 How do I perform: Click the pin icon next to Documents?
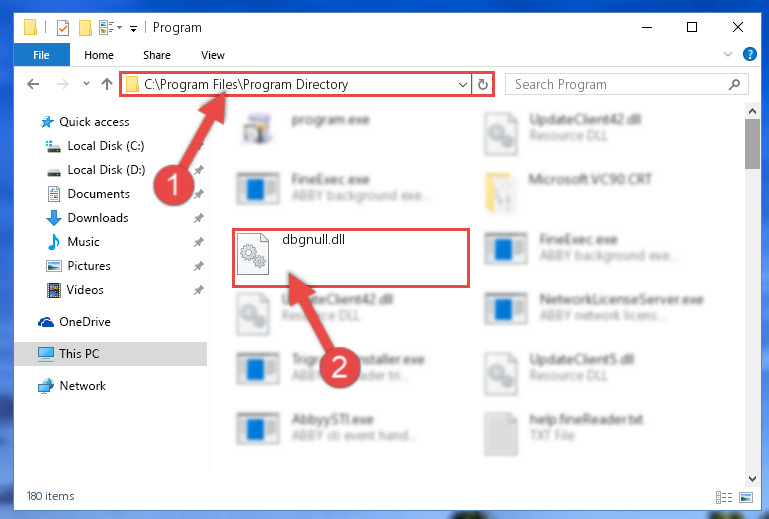(199, 194)
